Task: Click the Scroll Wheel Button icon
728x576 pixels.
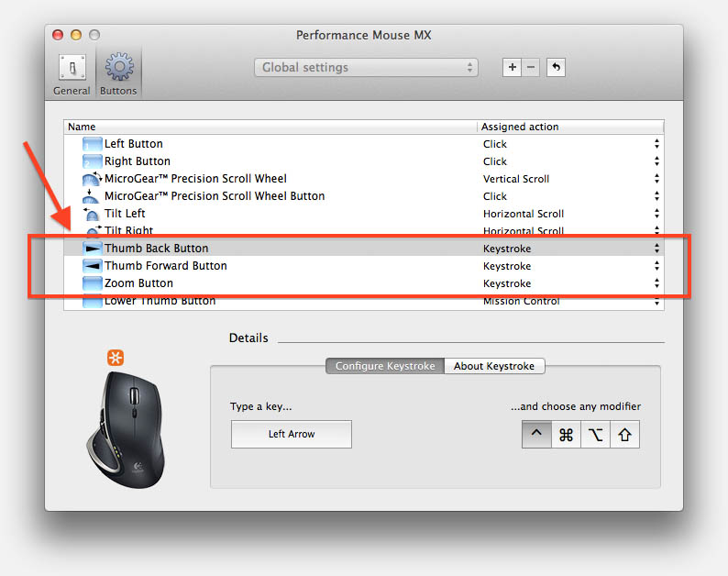Action: pos(91,196)
